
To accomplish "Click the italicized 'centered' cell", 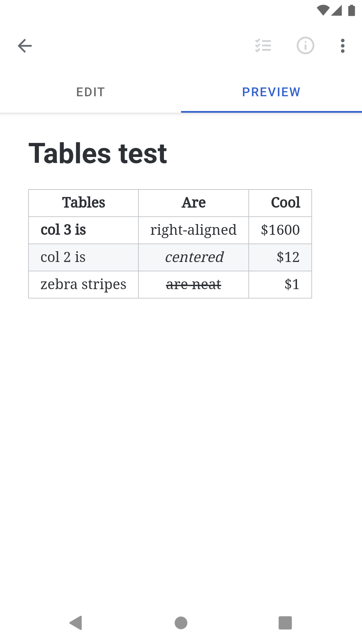I will pyautogui.click(x=193, y=257).
